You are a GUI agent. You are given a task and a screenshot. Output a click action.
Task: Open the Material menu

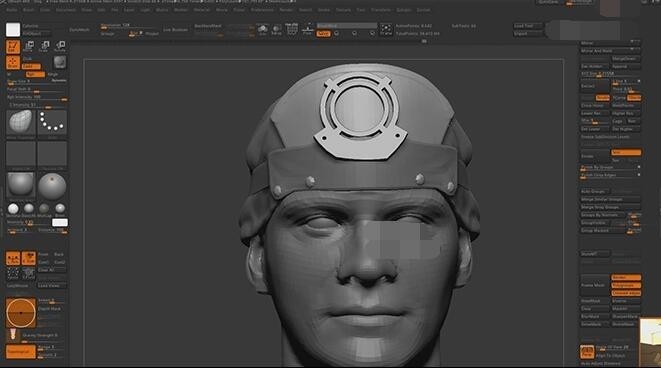(x=202, y=10)
